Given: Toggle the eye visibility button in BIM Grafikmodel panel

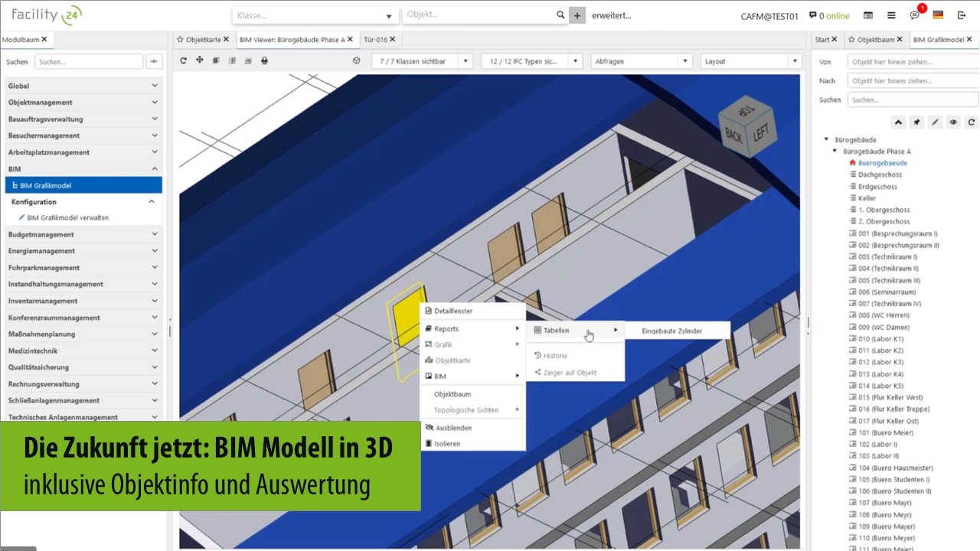Looking at the screenshot, I should pos(953,122).
